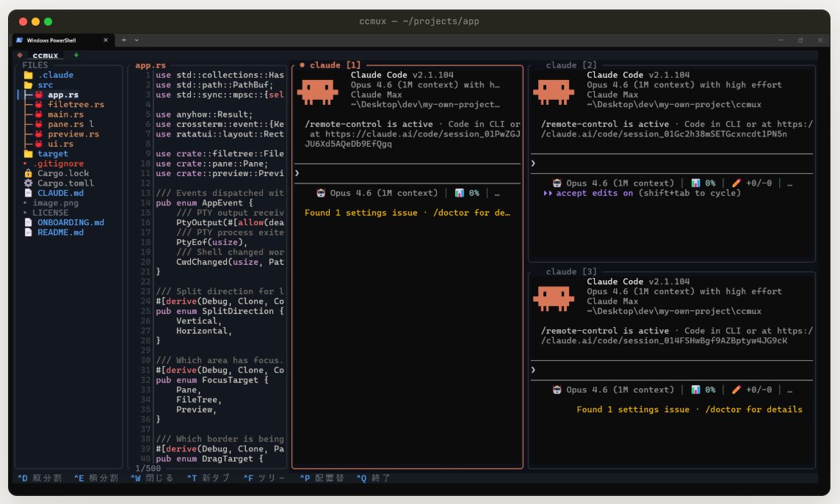Click the PowerShell icon on the terminal tab

(x=19, y=40)
